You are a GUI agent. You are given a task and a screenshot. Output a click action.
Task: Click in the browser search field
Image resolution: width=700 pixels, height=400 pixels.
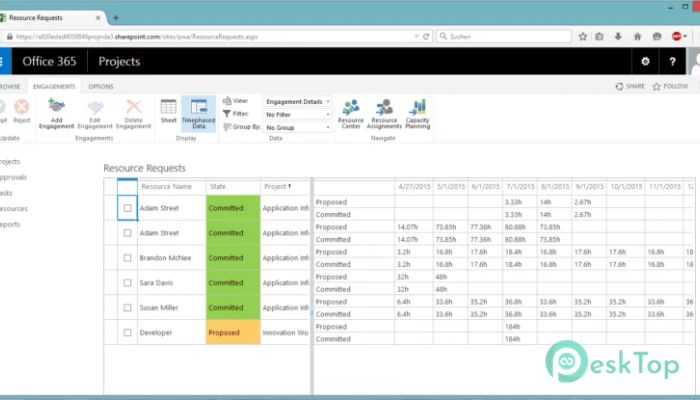504,37
